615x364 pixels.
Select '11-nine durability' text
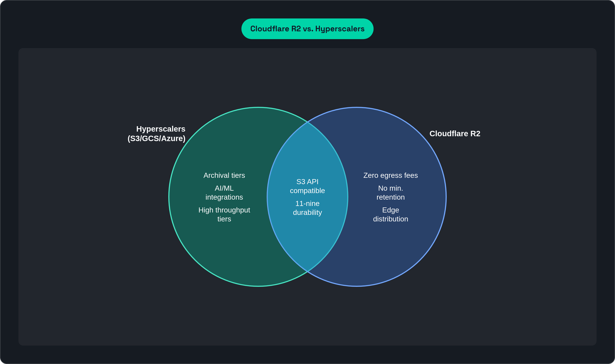click(x=307, y=208)
